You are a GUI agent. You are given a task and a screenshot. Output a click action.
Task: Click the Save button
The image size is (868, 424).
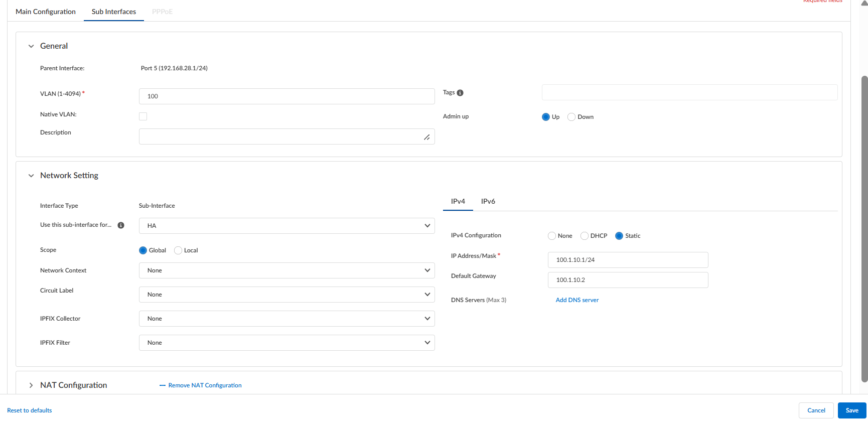point(851,410)
